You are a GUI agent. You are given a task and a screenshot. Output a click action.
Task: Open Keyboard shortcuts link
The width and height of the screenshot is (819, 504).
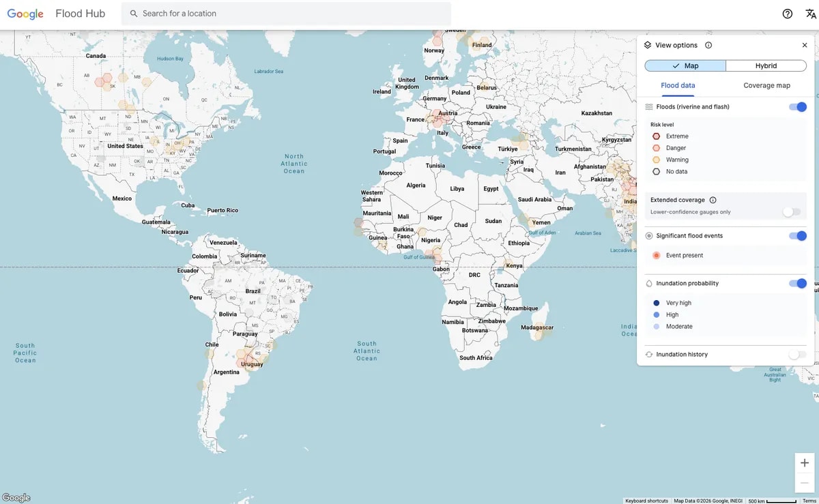(x=646, y=501)
